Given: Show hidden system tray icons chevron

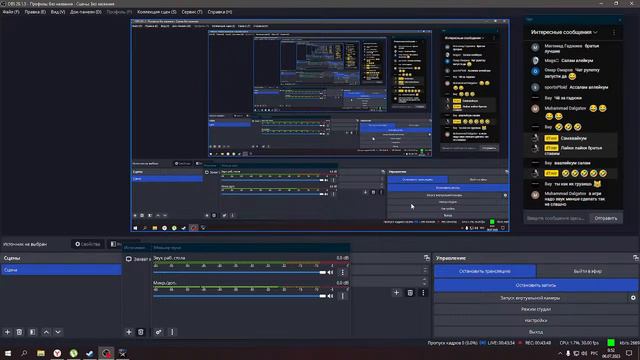Looking at the screenshot, I should (x=560, y=353).
